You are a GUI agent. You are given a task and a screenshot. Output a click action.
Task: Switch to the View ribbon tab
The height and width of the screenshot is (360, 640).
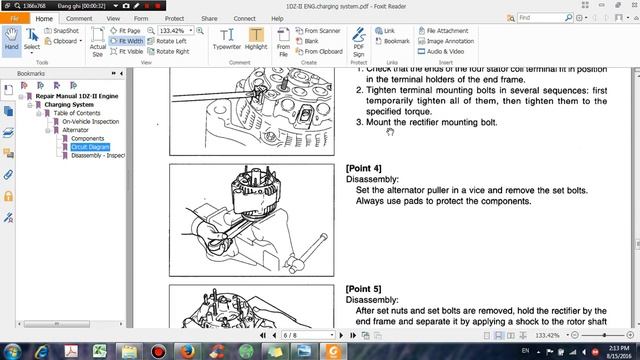113,18
